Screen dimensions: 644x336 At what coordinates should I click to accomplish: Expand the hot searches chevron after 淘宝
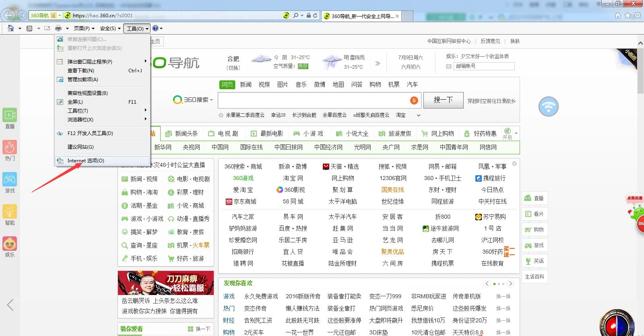click(419, 115)
